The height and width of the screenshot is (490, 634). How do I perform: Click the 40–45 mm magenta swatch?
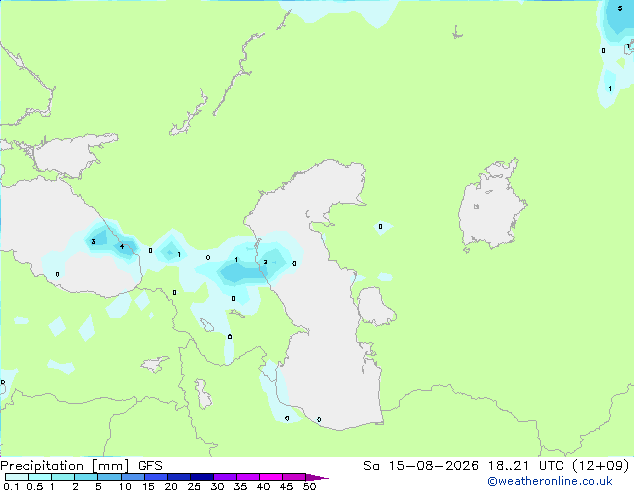pos(271,477)
